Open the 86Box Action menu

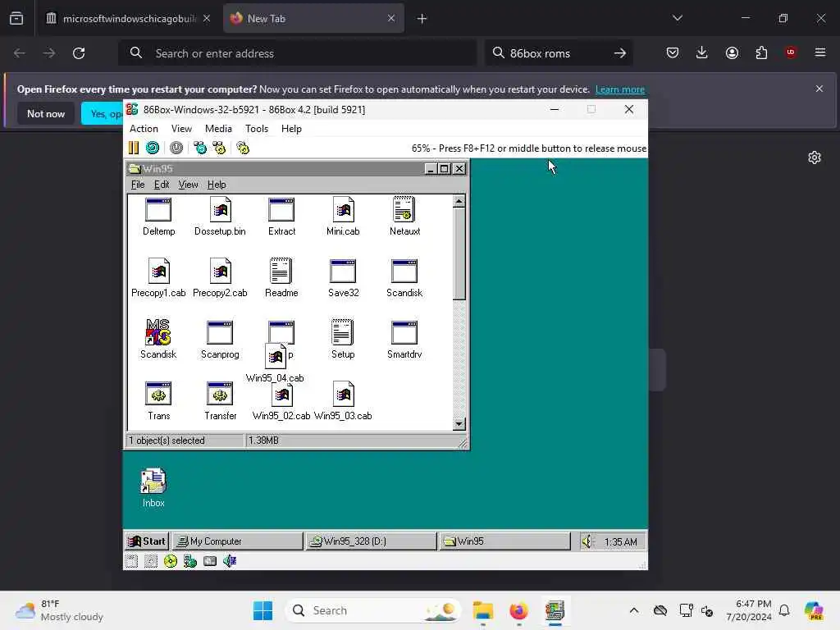tap(144, 129)
